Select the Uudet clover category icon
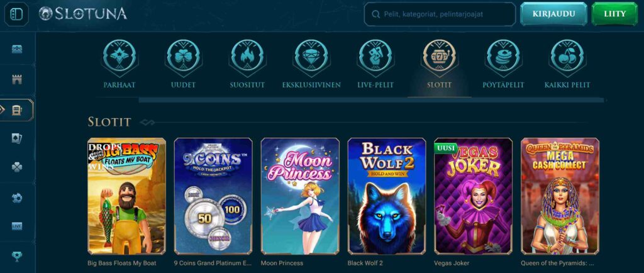Viewport: 644px width, 273px height. [183, 57]
